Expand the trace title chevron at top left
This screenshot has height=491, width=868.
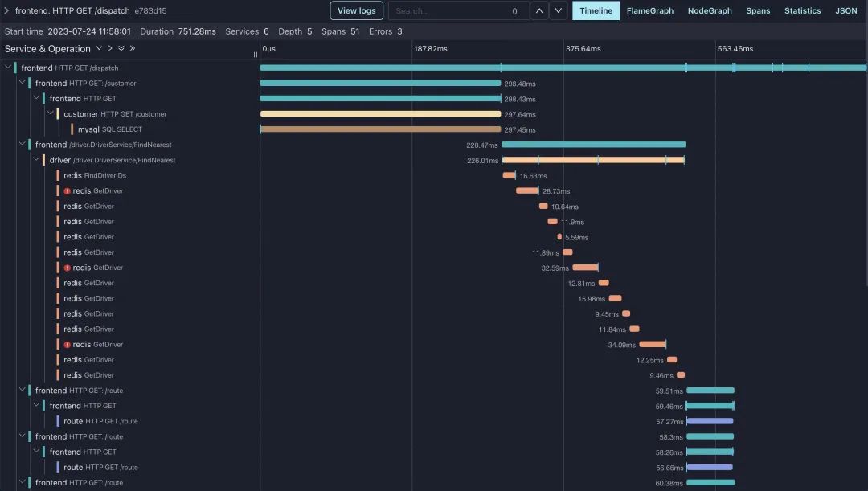6,10
